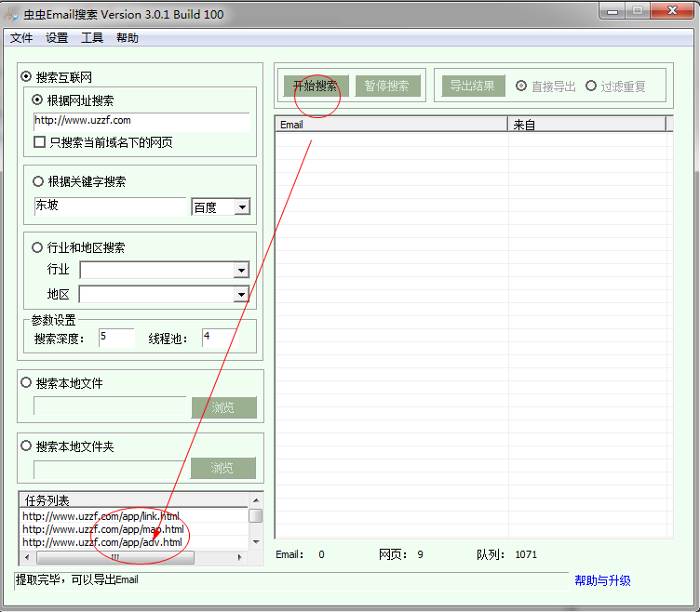This screenshot has height=612, width=700.
Task: Enable 只搜索当前域名下的网页 checkbox
Action: tap(39, 142)
